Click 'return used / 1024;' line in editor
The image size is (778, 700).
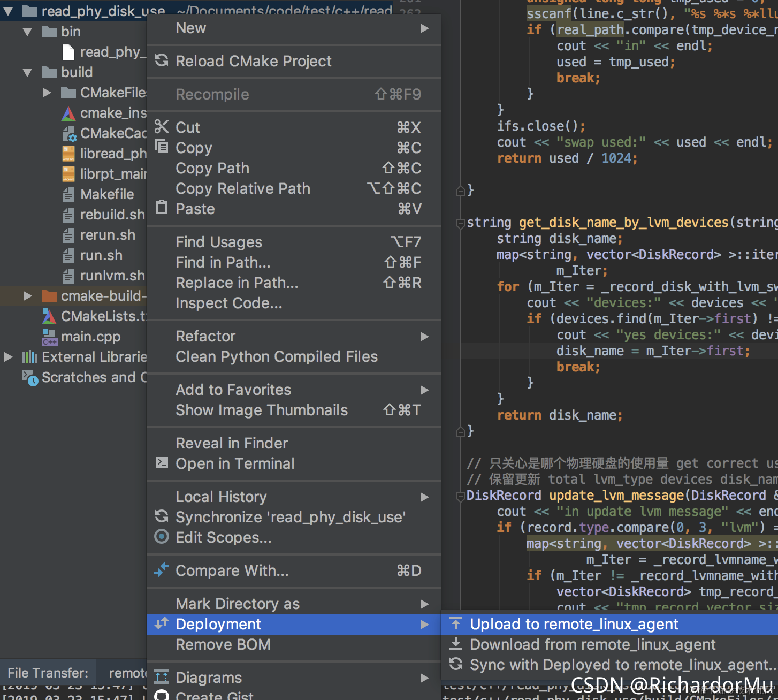point(567,158)
